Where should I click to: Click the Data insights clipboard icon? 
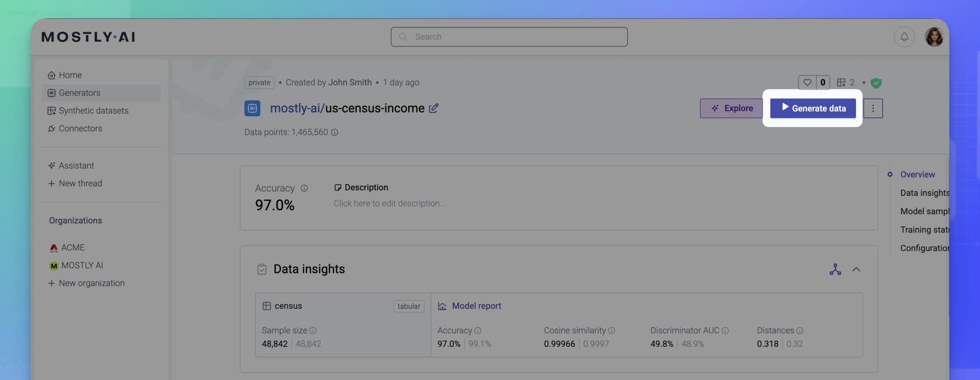click(262, 269)
